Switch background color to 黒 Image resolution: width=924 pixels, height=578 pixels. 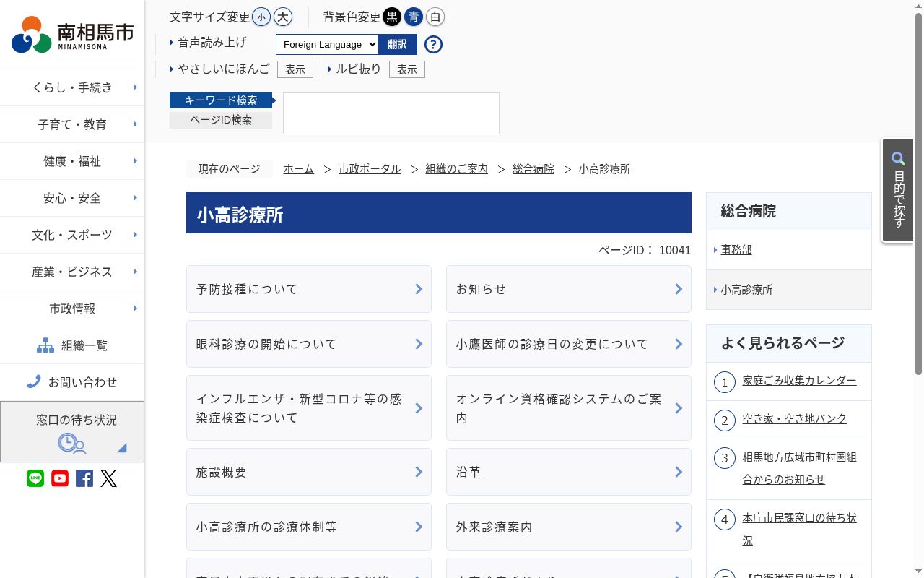click(x=392, y=17)
